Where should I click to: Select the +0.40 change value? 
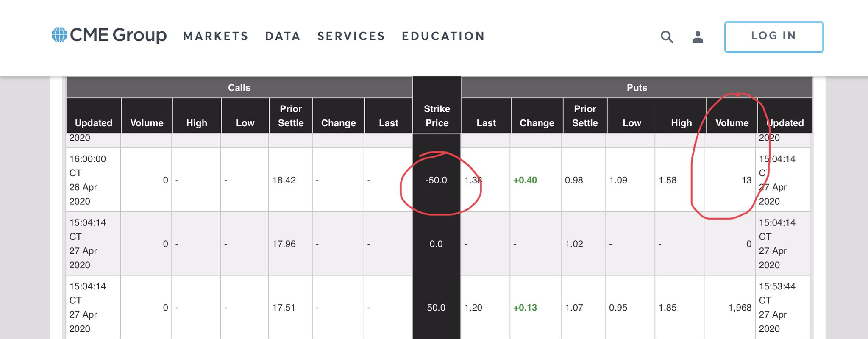(x=526, y=180)
